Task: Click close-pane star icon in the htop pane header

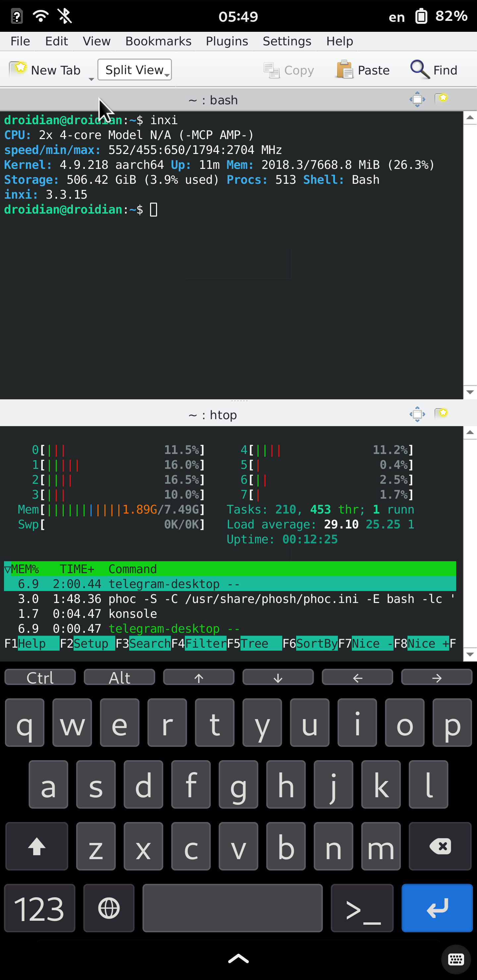Action: point(441,414)
